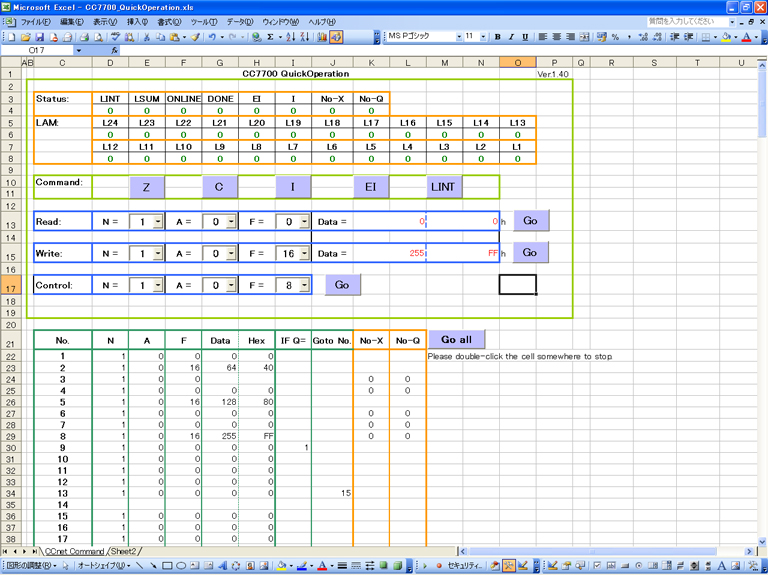Open fill color in formatting toolbar
768x575 pixels.
tap(725, 37)
